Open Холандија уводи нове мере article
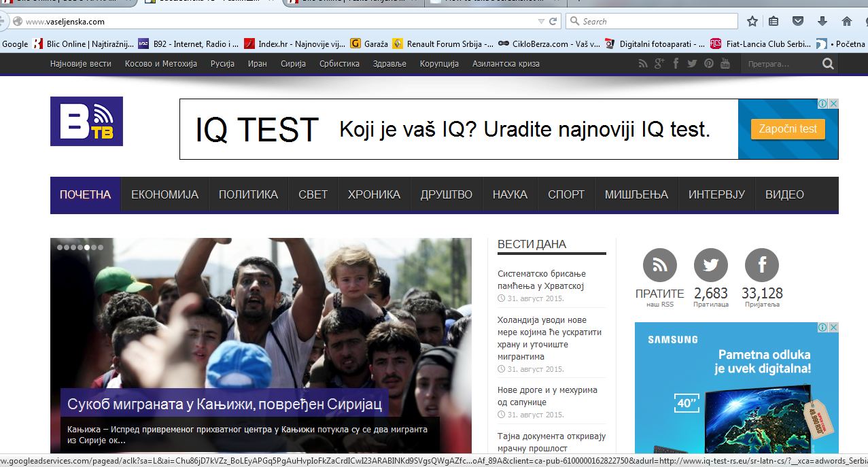This screenshot has height=467, width=868. 549,338
